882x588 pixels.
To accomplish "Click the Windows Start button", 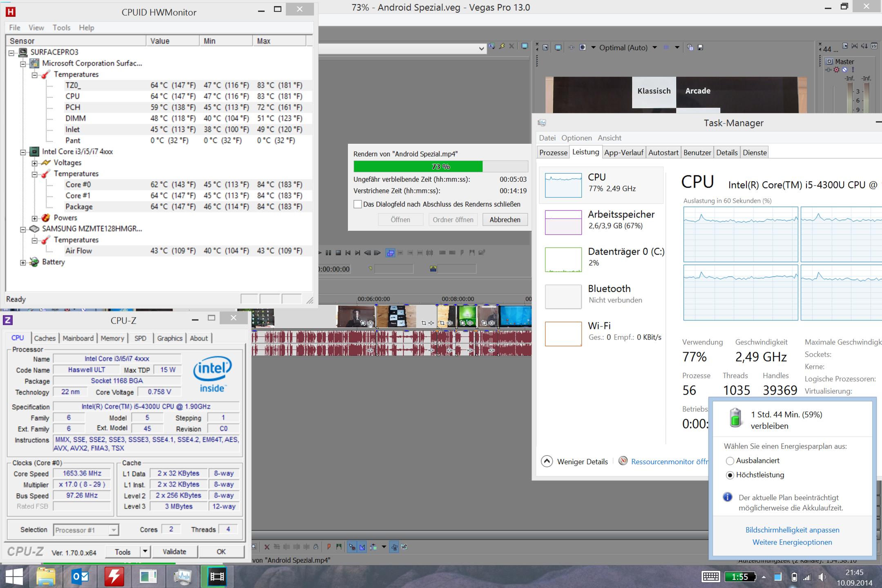I will click(x=14, y=577).
